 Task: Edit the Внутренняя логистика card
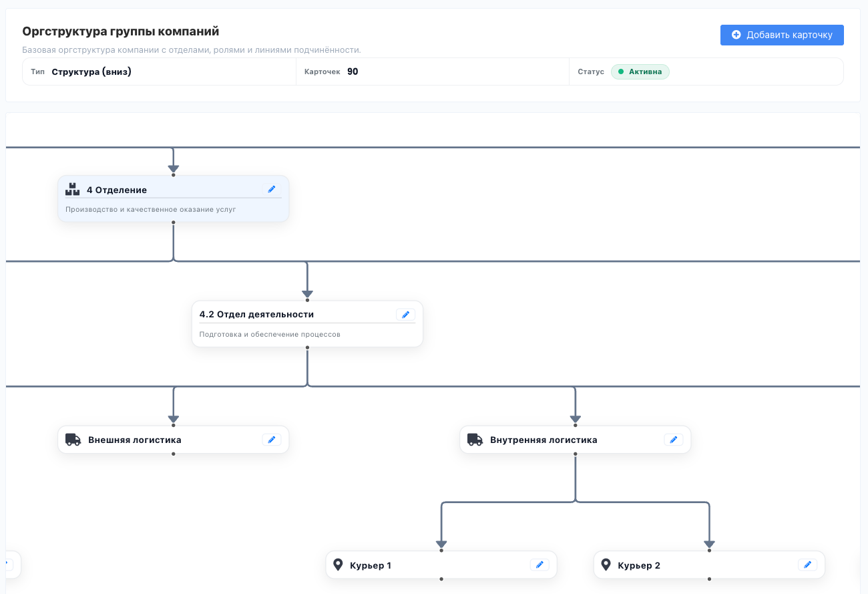click(x=674, y=440)
